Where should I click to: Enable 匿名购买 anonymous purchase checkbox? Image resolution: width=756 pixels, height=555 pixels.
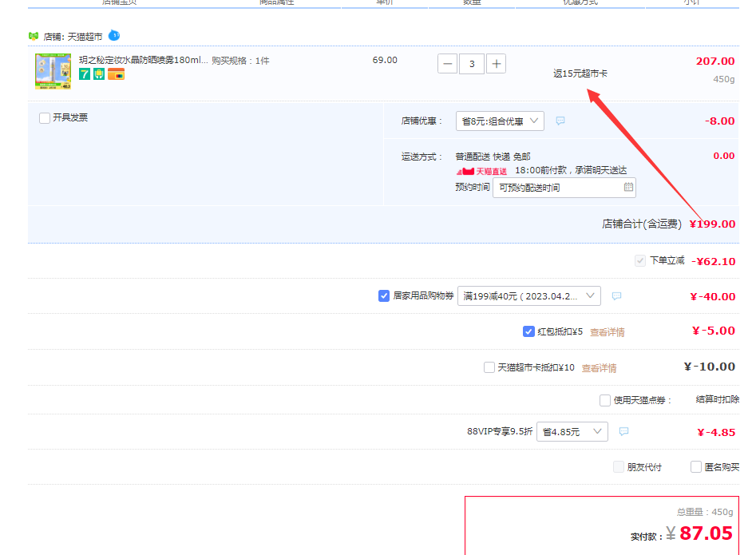[x=696, y=467]
